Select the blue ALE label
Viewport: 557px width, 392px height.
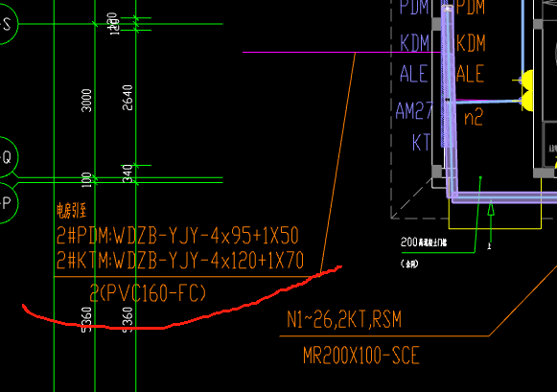tap(414, 74)
